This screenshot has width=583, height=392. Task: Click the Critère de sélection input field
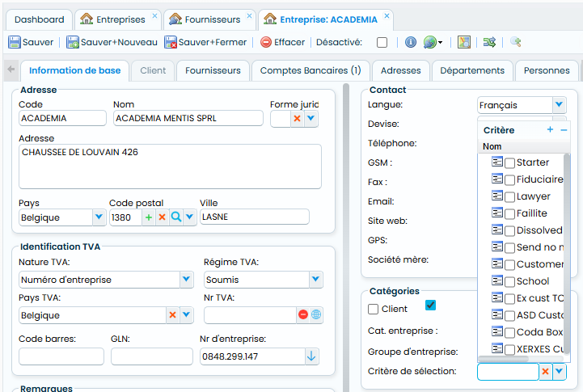click(508, 372)
